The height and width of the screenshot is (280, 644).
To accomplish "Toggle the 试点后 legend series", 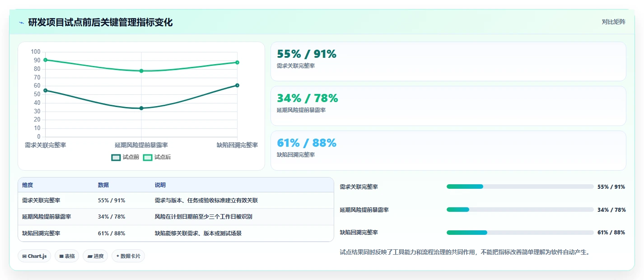I will pyautogui.click(x=157, y=157).
